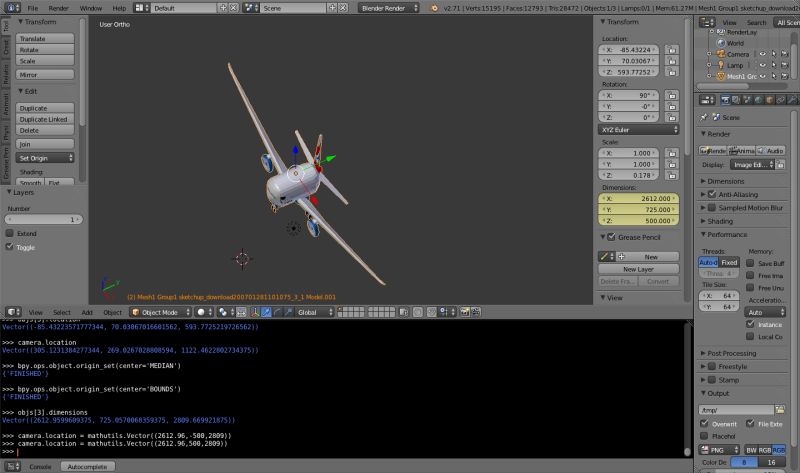Open the object properties tab icon
Viewport: 800px width, 473px height.
[769, 100]
